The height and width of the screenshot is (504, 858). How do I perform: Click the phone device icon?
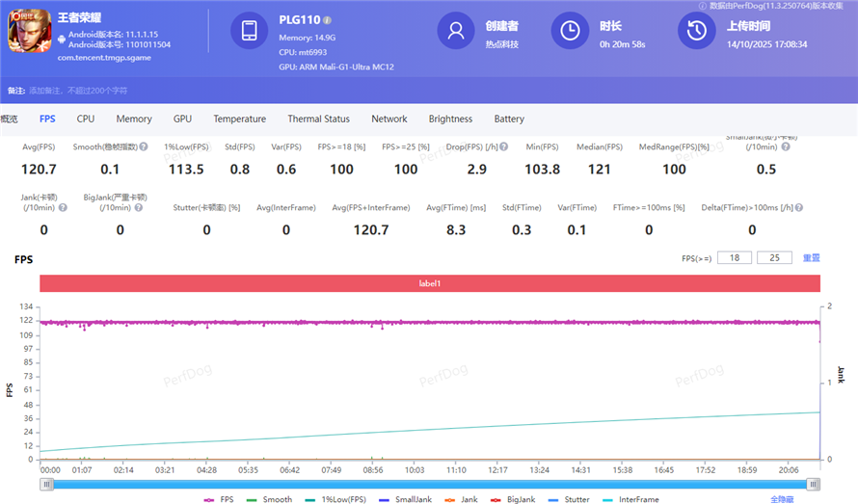point(249,31)
